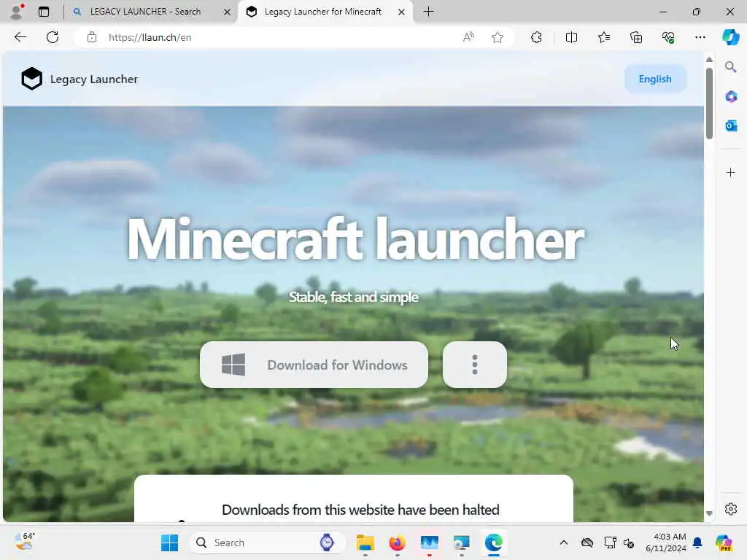
Task: Click the Legacy Launcher site title
Action: point(94,79)
